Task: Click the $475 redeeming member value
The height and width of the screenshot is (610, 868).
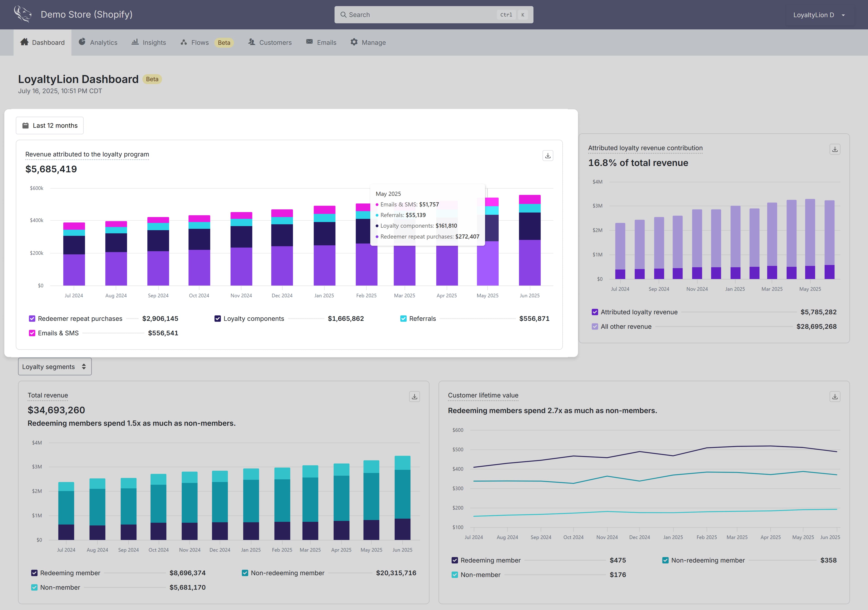Action: (617, 560)
